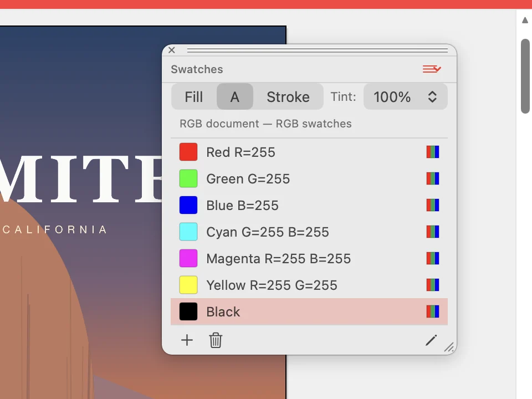
Task: Edit swatch with pencil icon
Action: (x=431, y=340)
